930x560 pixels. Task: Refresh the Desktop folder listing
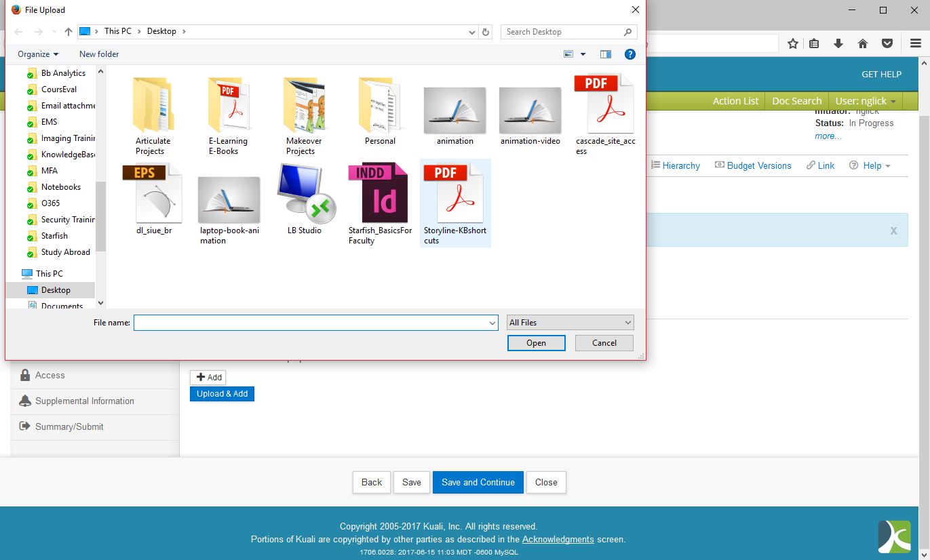[486, 32]
